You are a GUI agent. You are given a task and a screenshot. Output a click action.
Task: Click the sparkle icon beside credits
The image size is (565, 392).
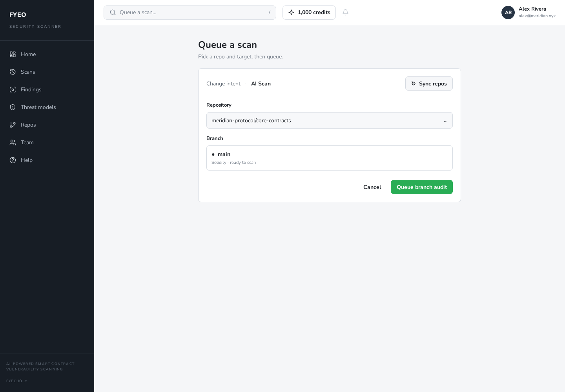point(291,13)
